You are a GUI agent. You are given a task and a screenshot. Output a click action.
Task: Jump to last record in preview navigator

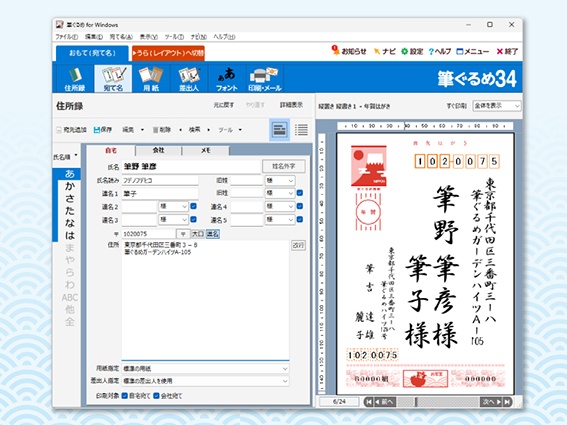click(507, 401)
